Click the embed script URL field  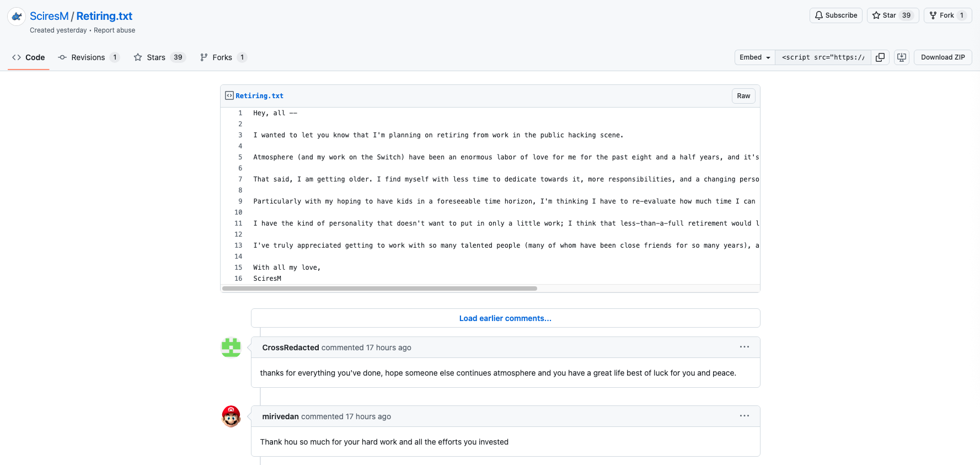(x=823, y=57)
